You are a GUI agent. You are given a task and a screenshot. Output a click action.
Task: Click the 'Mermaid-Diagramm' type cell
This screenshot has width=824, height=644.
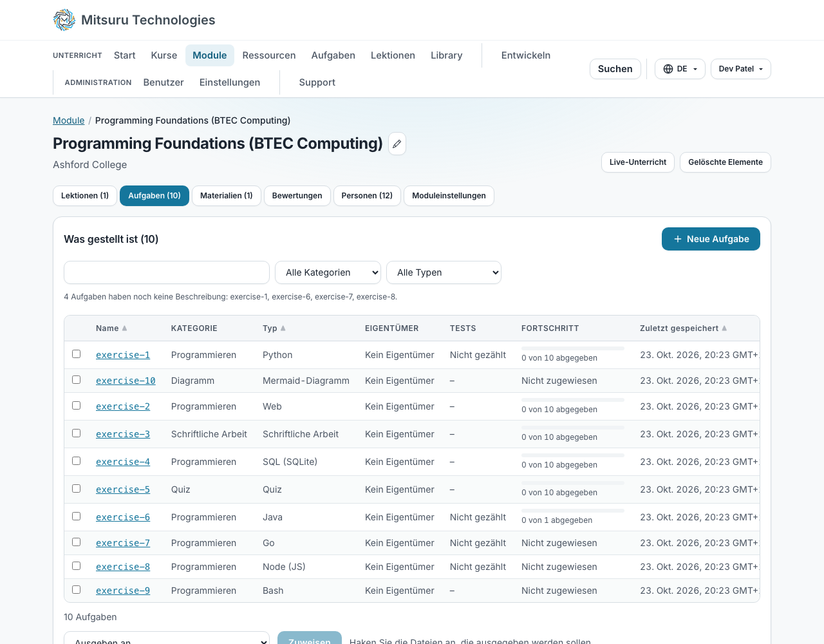pyautogui.click(x=306, y=381)
